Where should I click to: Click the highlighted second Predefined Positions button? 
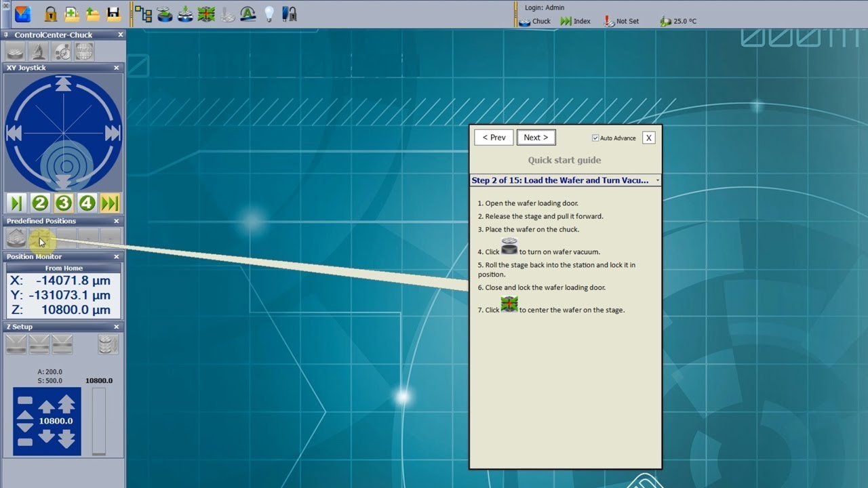click(x=40, y=237)
